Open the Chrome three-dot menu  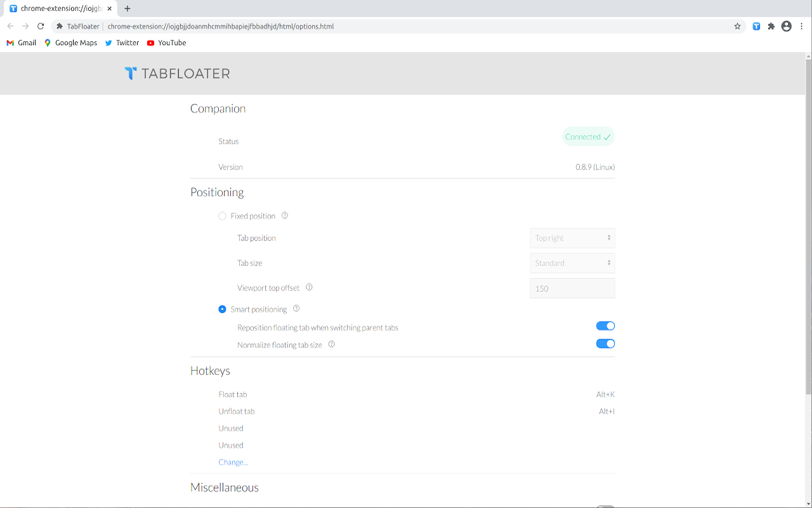(801, 26)
